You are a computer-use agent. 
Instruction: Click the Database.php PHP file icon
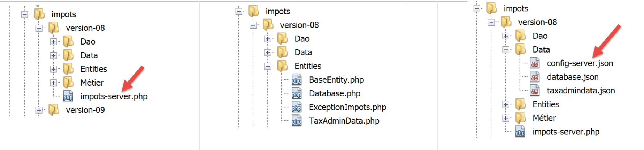coord(296,93)
